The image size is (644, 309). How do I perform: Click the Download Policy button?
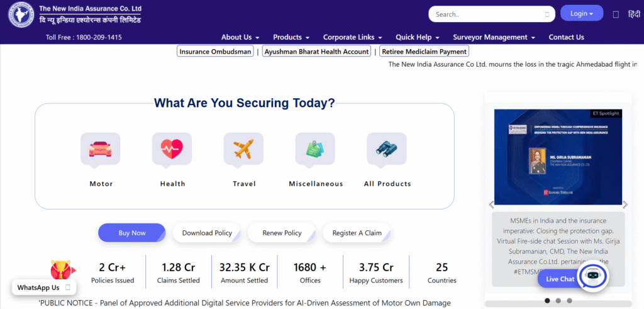point(206,233)
